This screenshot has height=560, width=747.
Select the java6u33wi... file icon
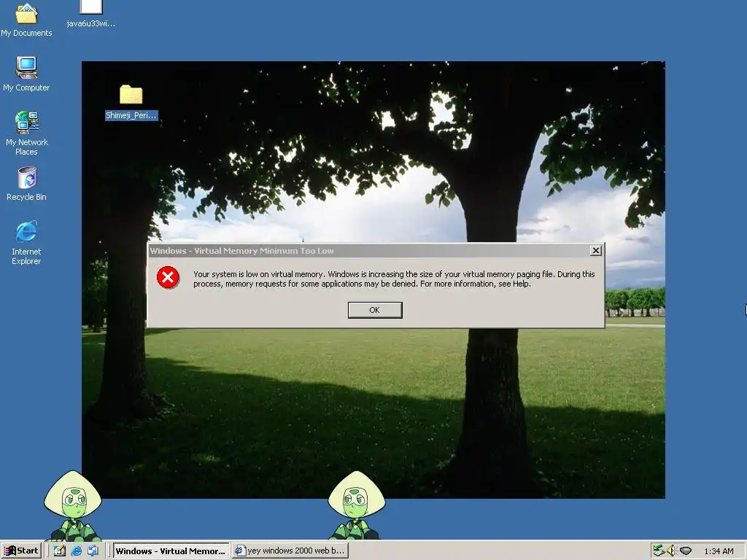tap(90, 15)
